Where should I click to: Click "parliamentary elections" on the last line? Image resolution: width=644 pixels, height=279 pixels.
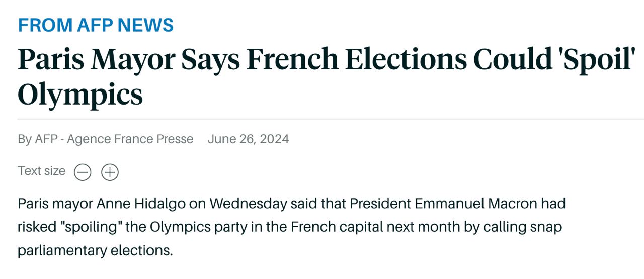pos(95,250)
